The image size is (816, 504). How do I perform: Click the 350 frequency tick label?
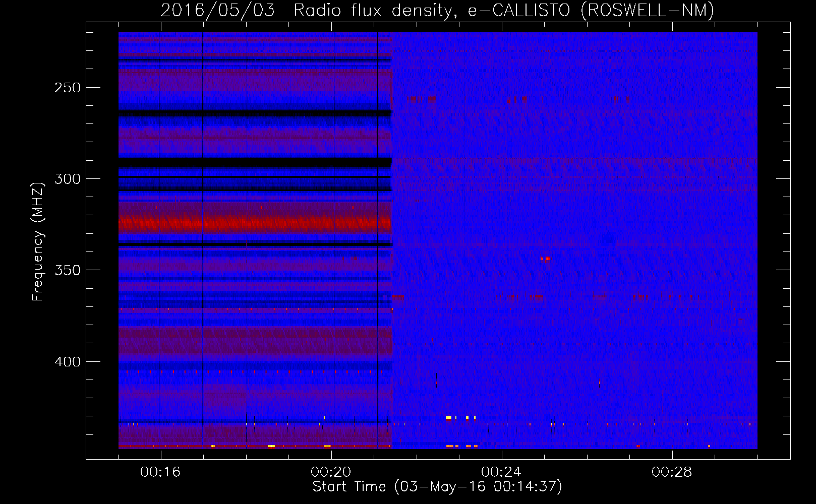(x=68, y=270)
